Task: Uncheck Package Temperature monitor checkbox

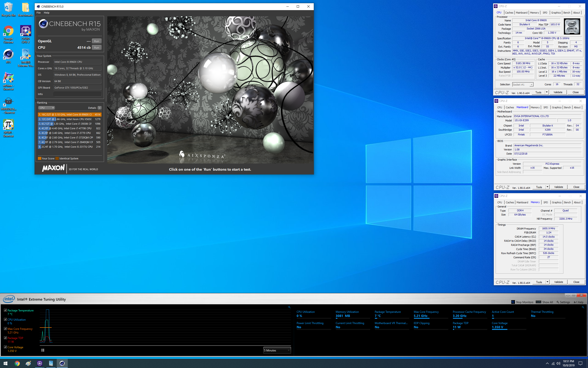Action: point(5,310)
